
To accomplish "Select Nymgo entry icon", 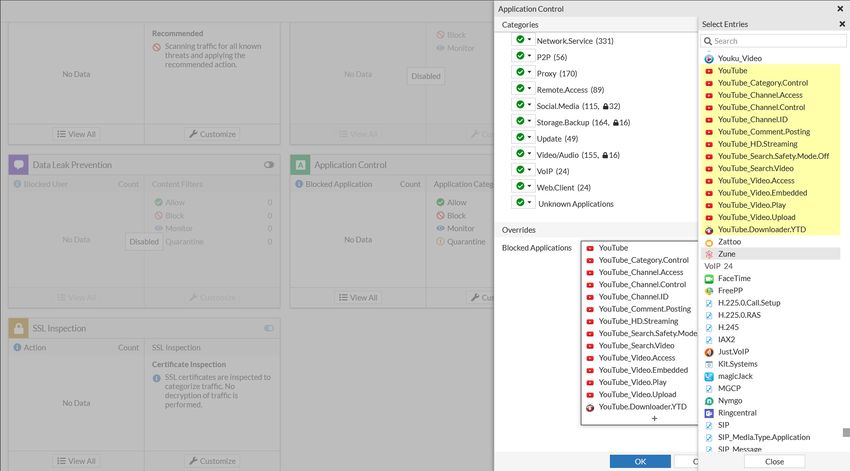I will pyautogui.click(x=709, y=401).
